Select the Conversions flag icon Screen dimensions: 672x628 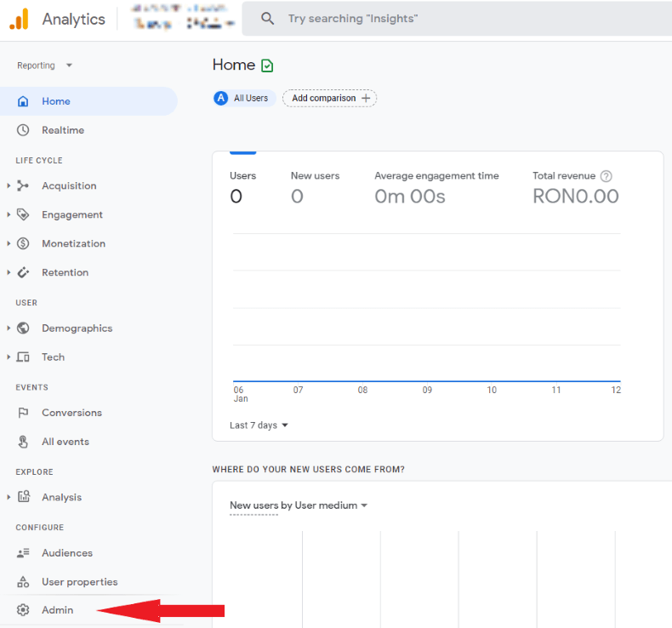(23, 413)
